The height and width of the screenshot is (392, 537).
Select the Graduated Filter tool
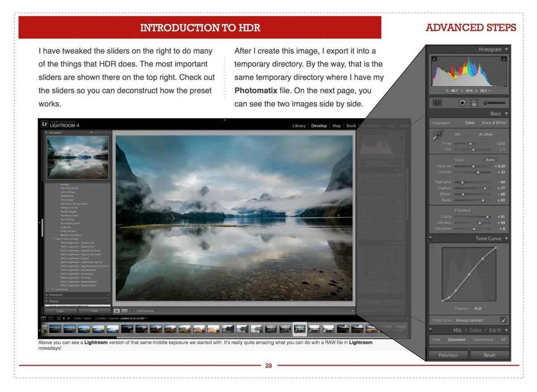tap(473, 104)
